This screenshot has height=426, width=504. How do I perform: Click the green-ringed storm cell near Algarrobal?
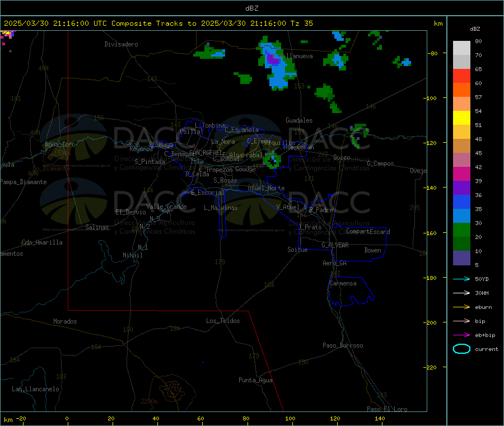tap(273, 160)
